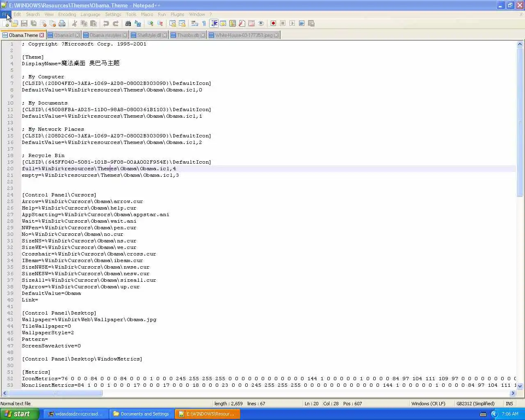Click the Zoom Out toolbar icon
Image resolution: width=525 pixels, height=420 pixels.
pyautogui.click(x=160, y=23)
